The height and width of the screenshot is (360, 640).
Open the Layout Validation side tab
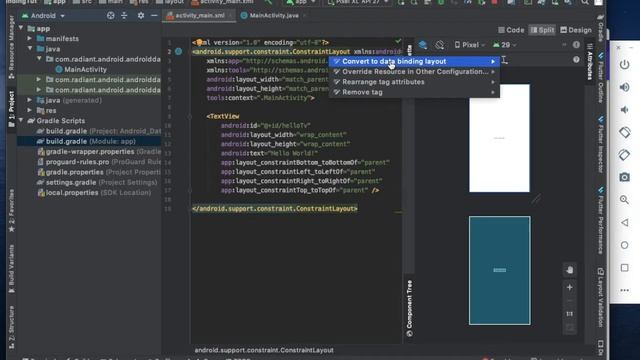point(600,297)
